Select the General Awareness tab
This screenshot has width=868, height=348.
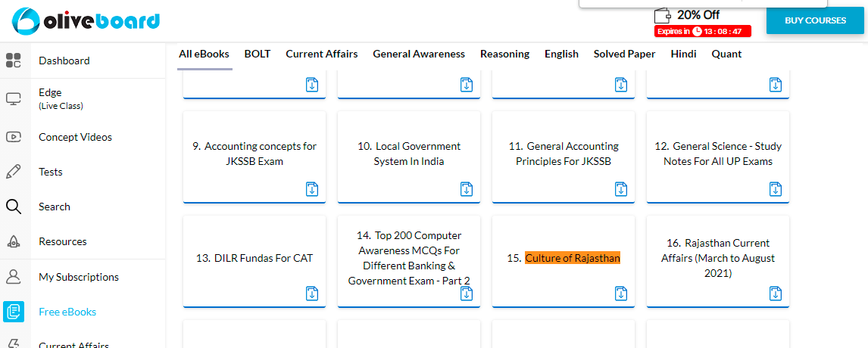tap(419, 54)
